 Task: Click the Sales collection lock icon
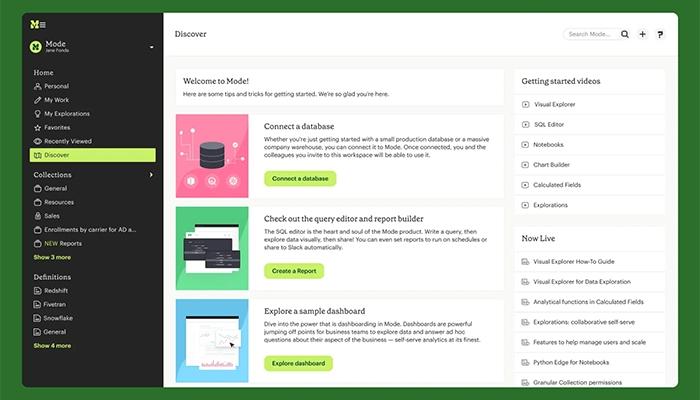click(x=37, y=215)
